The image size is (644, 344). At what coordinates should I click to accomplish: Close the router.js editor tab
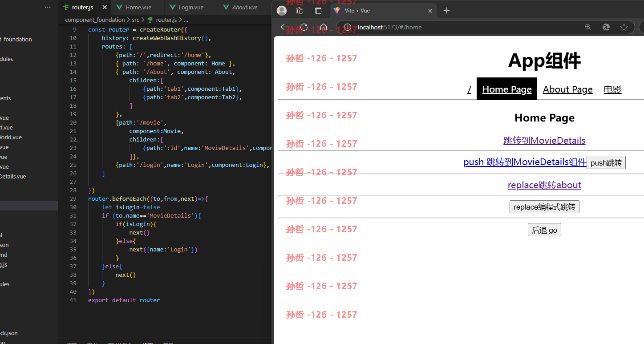105,8
